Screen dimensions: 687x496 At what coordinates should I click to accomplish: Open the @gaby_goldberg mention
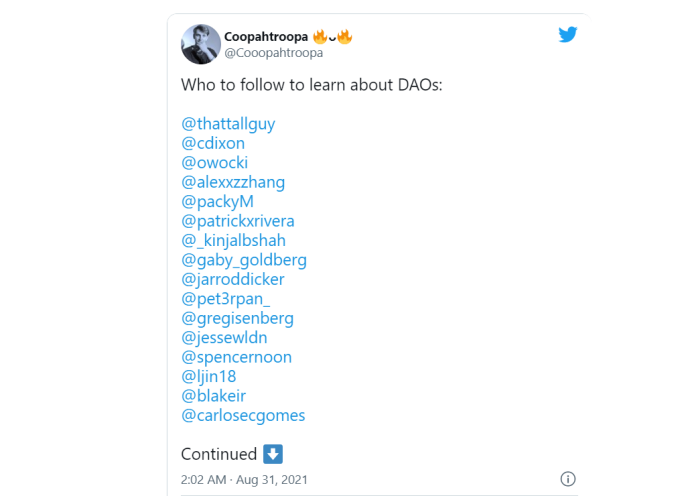pos(244,260)
